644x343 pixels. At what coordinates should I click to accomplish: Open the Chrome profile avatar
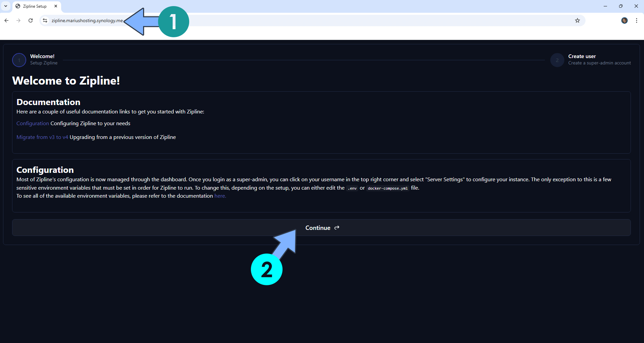(x=625, y=20)
